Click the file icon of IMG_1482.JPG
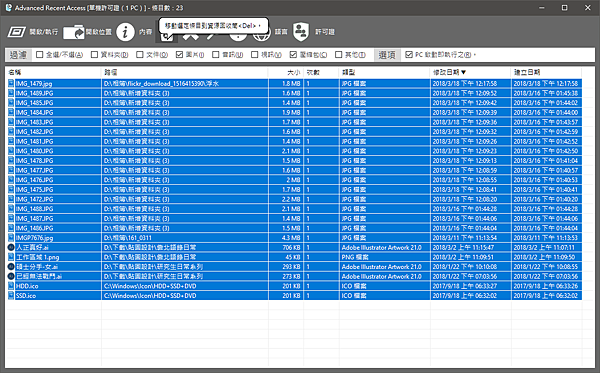The width and height of the screenshot is (600, 373). (x=11, y=132)
